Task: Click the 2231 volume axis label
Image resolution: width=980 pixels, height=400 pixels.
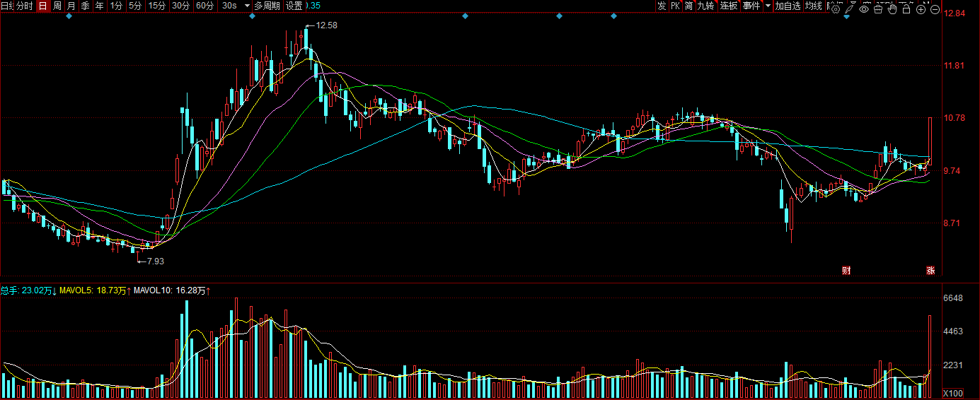Action: [x=955, y=365]
